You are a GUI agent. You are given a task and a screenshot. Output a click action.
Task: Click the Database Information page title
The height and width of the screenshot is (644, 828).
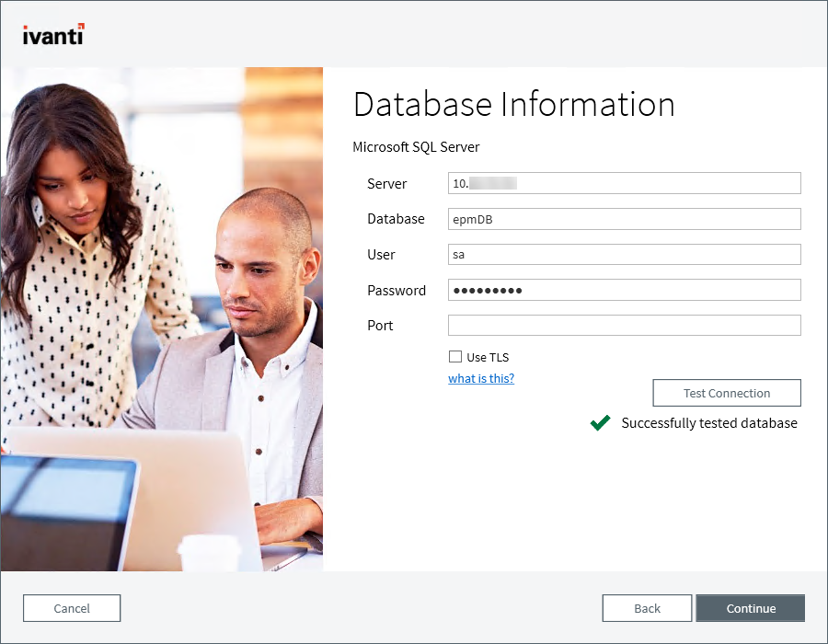[x=512, y=104]
